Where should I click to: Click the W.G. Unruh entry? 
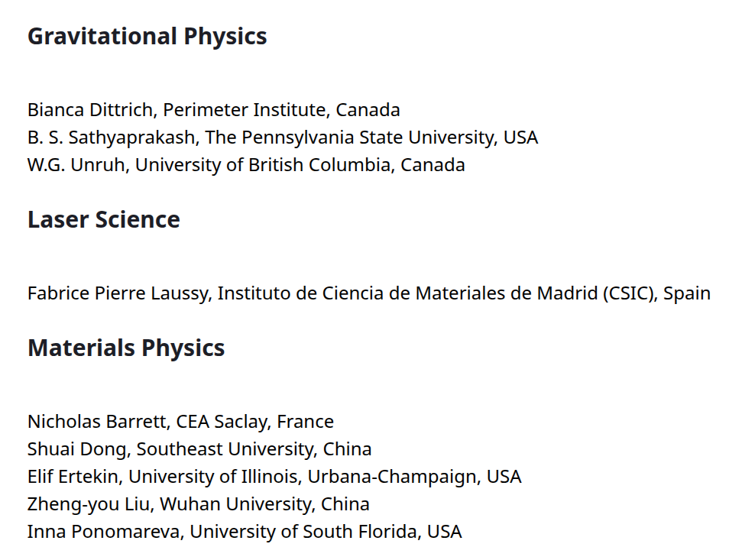coord(246,165)
